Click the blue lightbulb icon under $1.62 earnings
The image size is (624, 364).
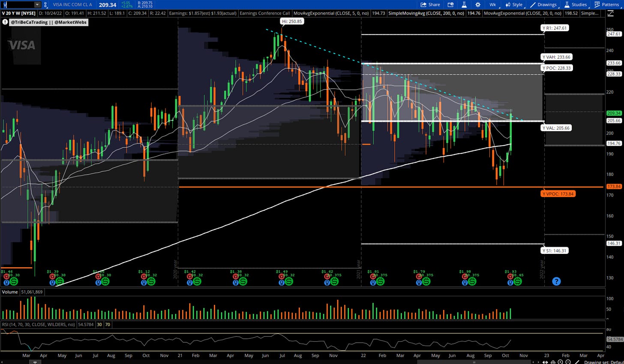(327, 283)
